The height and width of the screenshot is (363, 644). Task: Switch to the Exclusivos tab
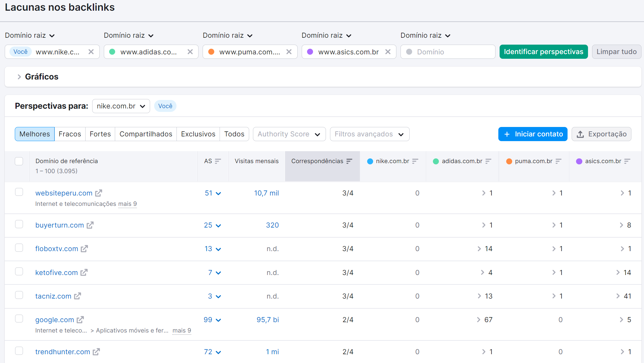point(198,134)
